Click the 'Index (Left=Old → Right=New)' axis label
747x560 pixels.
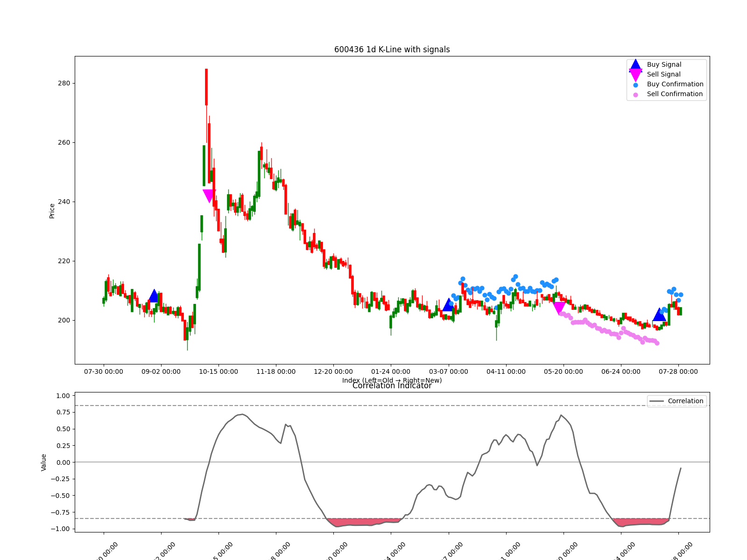coord(392,380)
